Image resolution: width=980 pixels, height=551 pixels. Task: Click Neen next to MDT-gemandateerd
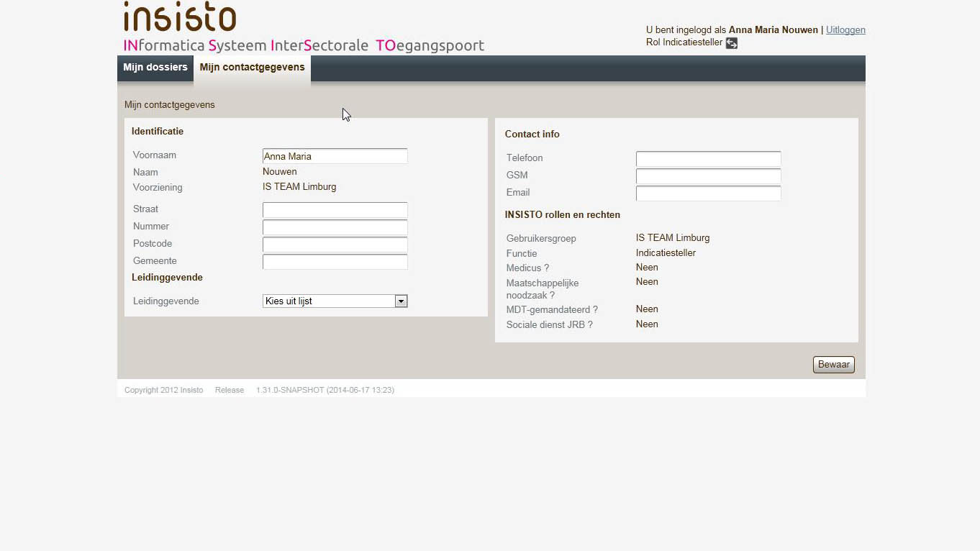[x=647, y=309]
